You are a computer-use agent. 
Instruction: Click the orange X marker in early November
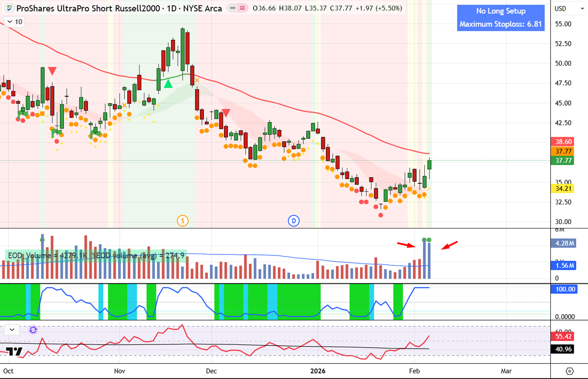click(124, 105)
